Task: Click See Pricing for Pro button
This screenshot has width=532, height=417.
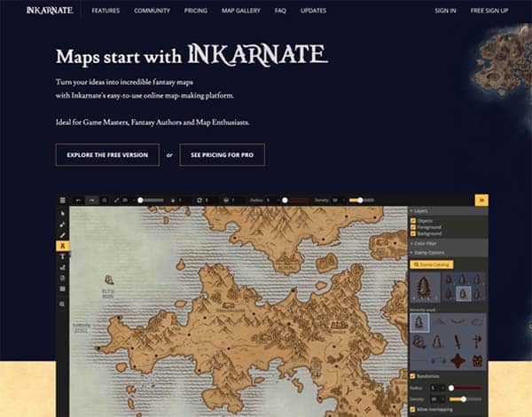Action: (x=222, y=155)
